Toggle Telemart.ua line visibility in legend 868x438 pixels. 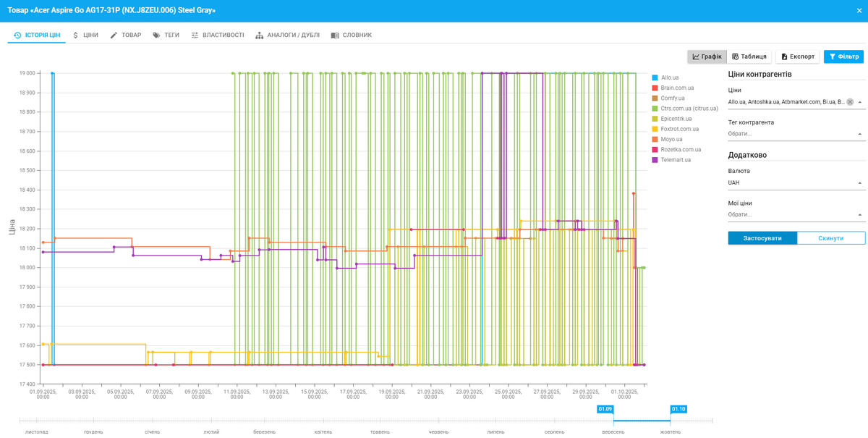(x=675, y=159)
